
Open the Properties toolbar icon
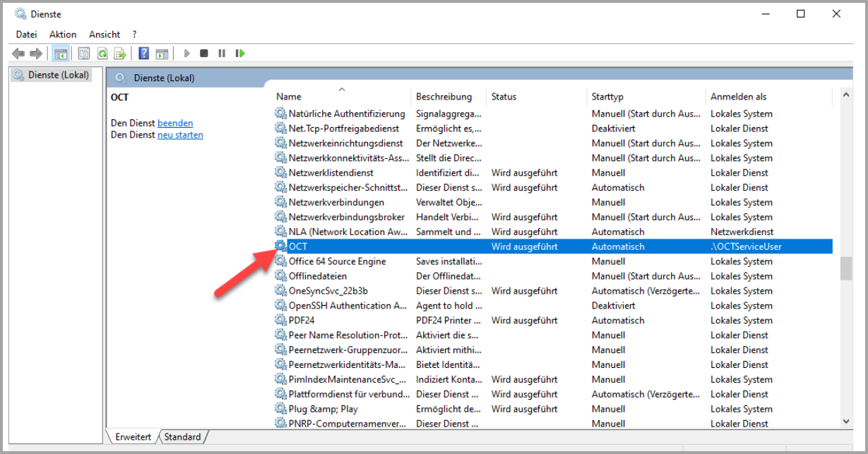84,54
